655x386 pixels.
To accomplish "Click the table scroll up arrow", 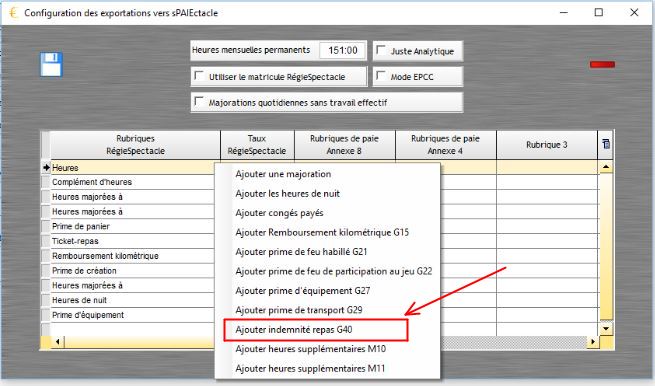I will click(x=606, y=167).
